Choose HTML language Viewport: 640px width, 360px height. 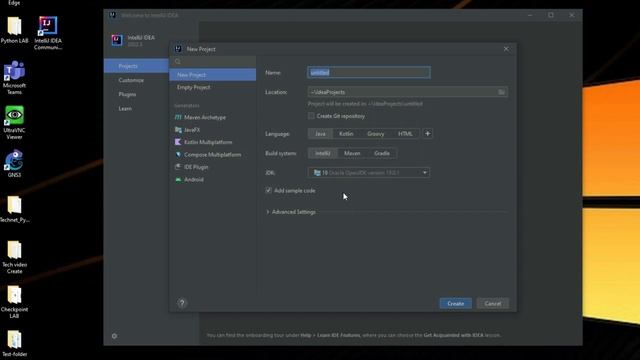tap(405, 133)
